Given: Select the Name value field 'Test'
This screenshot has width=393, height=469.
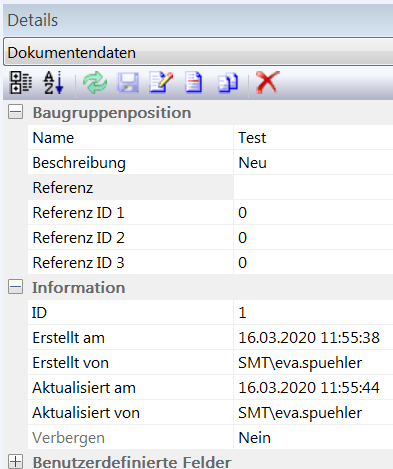Looking at the screenshot, I should point(313,137).
